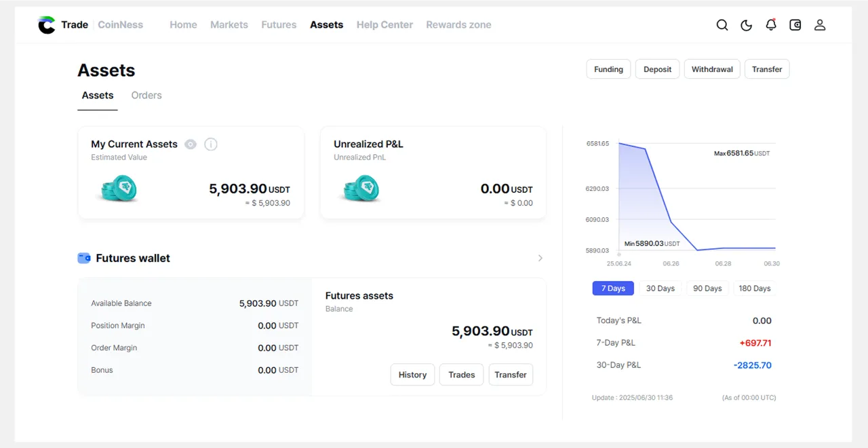Image resolution: width=868 pixels, height=448 pixels.
Task: Select the 7 Days chart range
Action: coord(613,288)
